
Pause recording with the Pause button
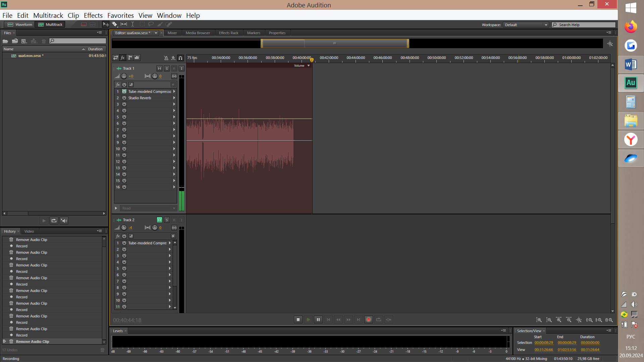pyautogui.click(x=318, y=320)
